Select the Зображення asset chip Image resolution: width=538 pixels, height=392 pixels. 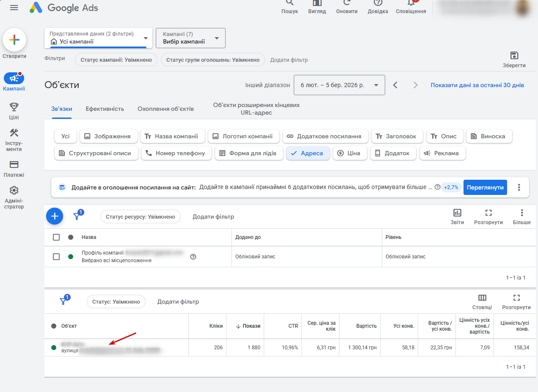click(109, 136)
